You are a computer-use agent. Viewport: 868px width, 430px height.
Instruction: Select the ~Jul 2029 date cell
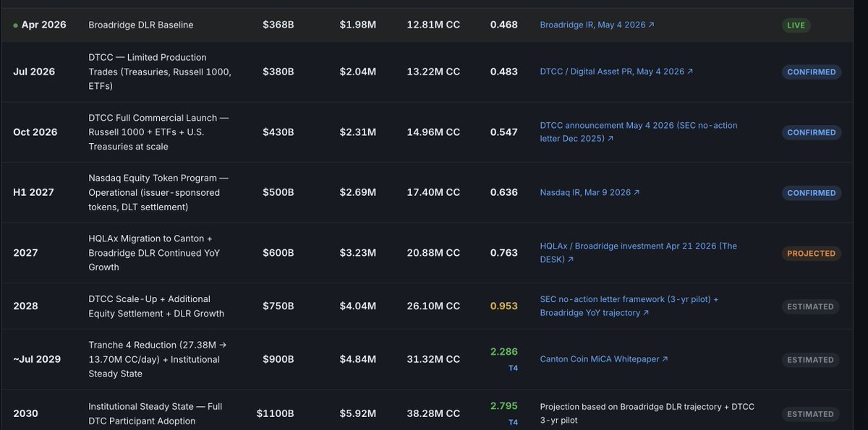[37, 359]
